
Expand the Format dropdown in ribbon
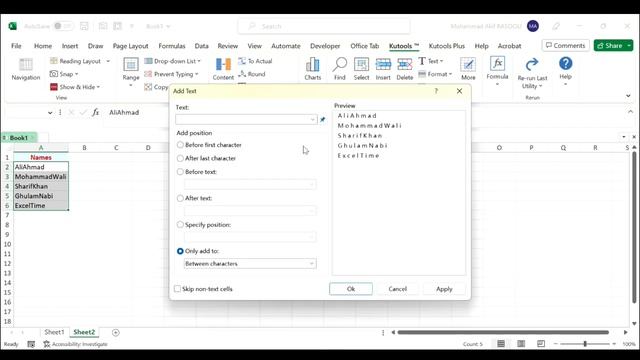450,74
